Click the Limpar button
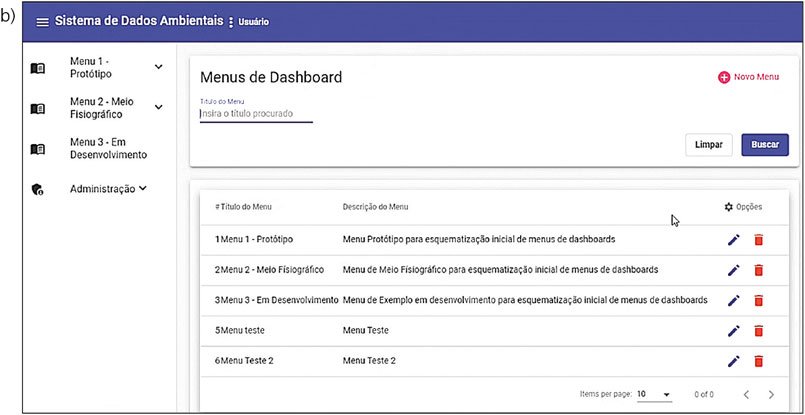805x415 pixels. 709,145
